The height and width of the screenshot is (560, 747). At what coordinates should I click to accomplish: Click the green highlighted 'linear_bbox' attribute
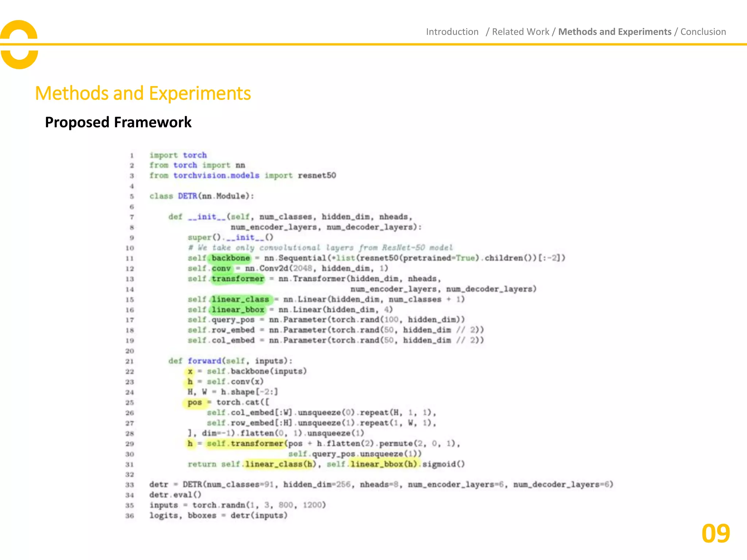coord(238,310)
